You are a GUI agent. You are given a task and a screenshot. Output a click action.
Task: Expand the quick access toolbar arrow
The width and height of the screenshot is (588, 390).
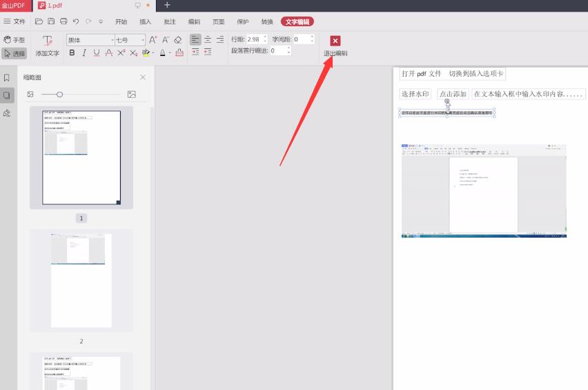[101, 21]
